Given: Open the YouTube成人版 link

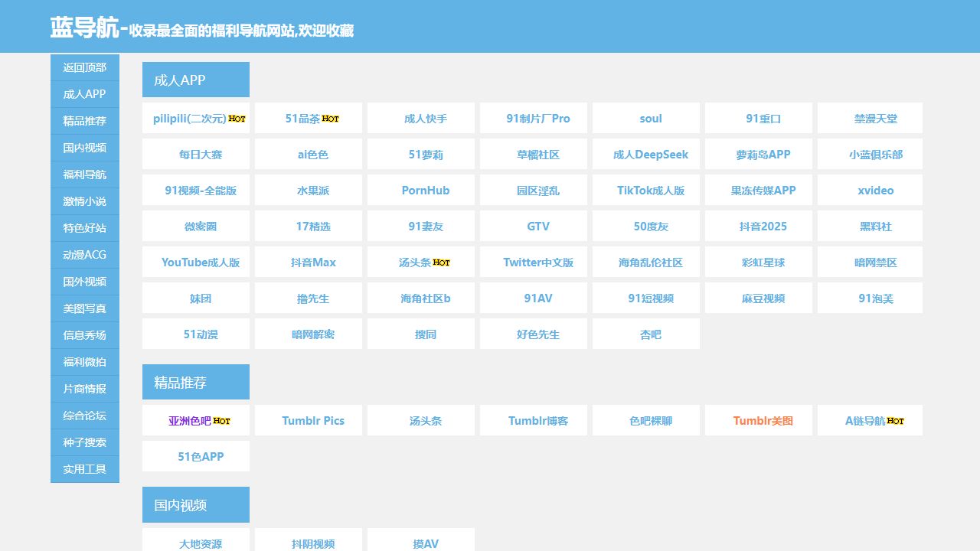Looking at the screenshot, I should coord(201,262).
